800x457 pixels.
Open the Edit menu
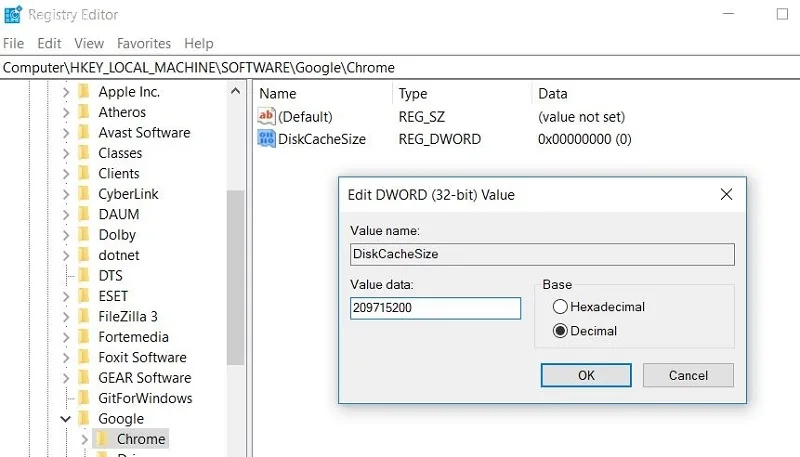49,43
